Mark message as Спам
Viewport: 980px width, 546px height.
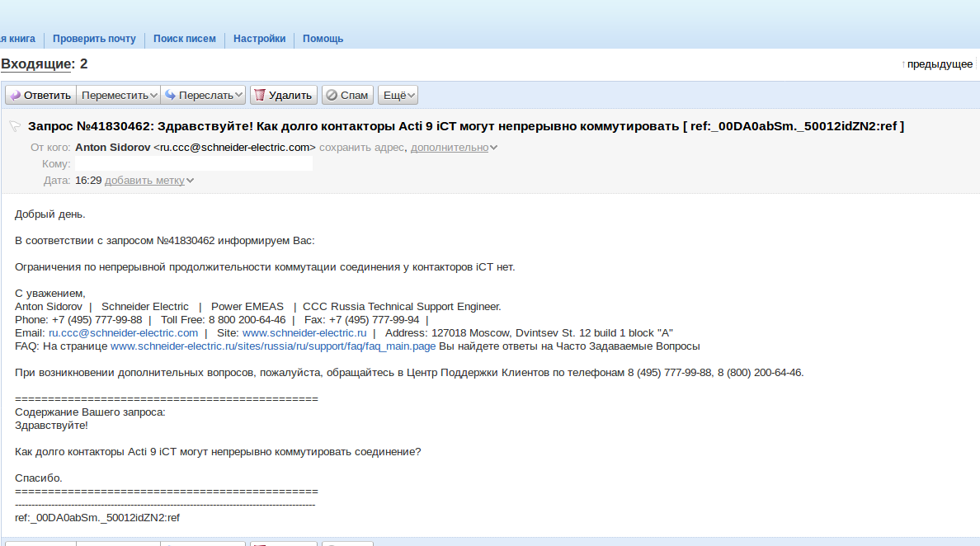(x=347, y=95)
